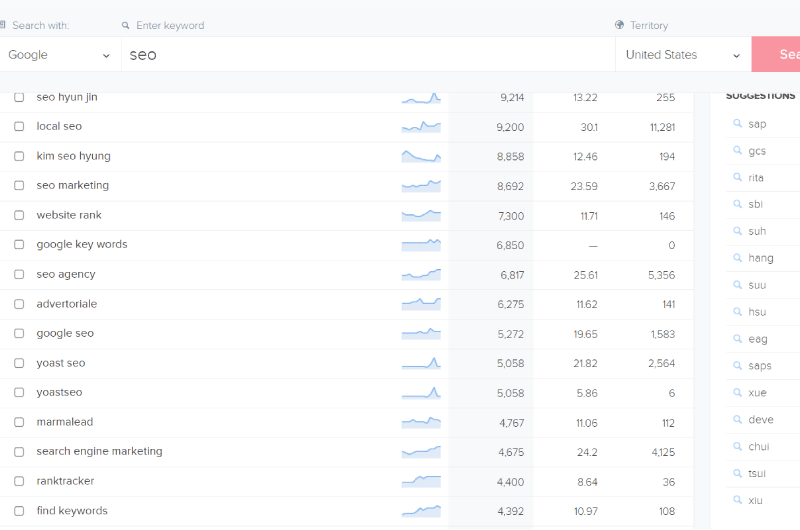Viewport: 800px width, 530px height.
Task: Open trend chart for 'google key words'
Action: click(421, 245)
